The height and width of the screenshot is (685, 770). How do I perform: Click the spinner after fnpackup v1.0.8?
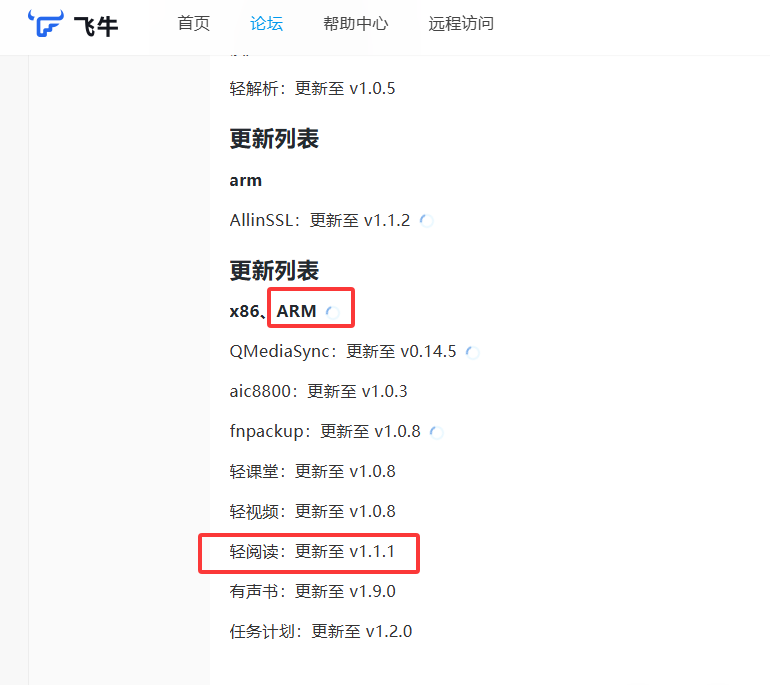point(437,432)
